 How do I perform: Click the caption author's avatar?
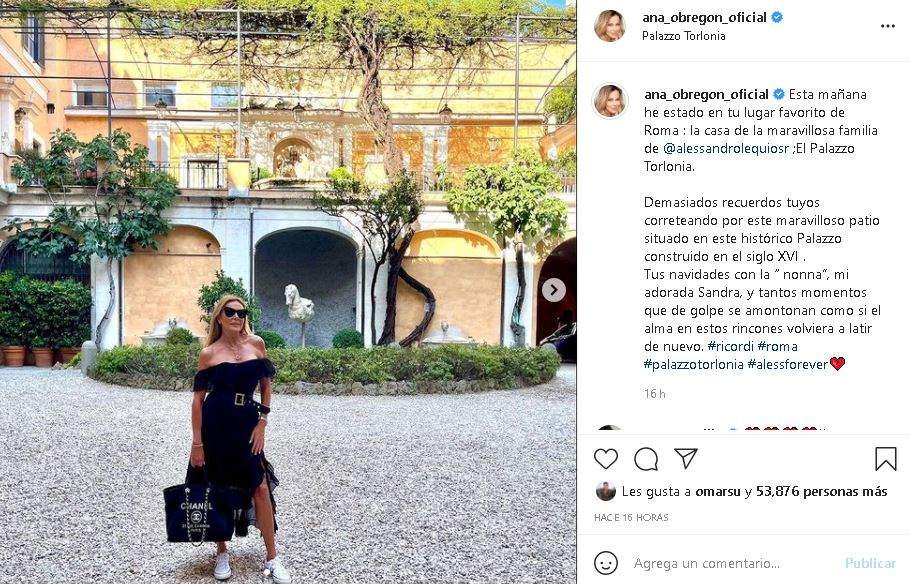(610, 101)
